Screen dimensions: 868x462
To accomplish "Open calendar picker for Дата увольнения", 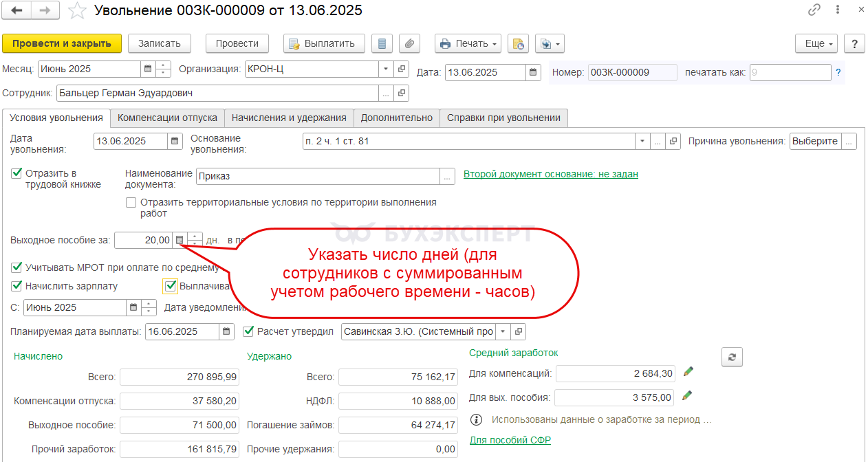I will pyautogui.click(x=175, y=141).
